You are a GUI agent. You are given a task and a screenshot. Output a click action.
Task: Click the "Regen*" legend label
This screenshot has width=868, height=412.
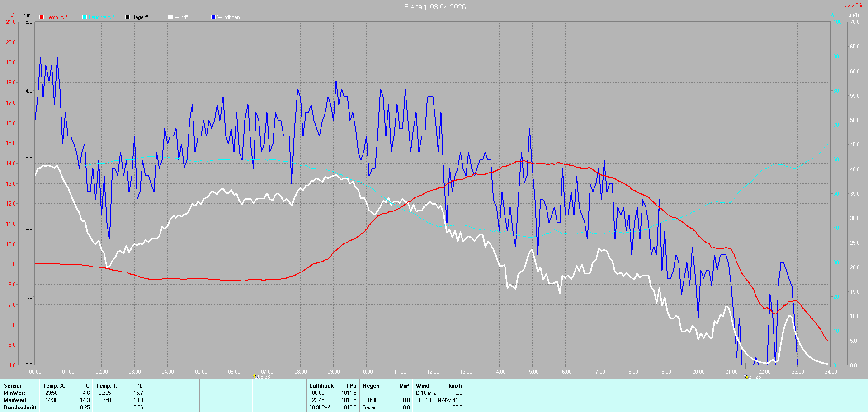140,17
